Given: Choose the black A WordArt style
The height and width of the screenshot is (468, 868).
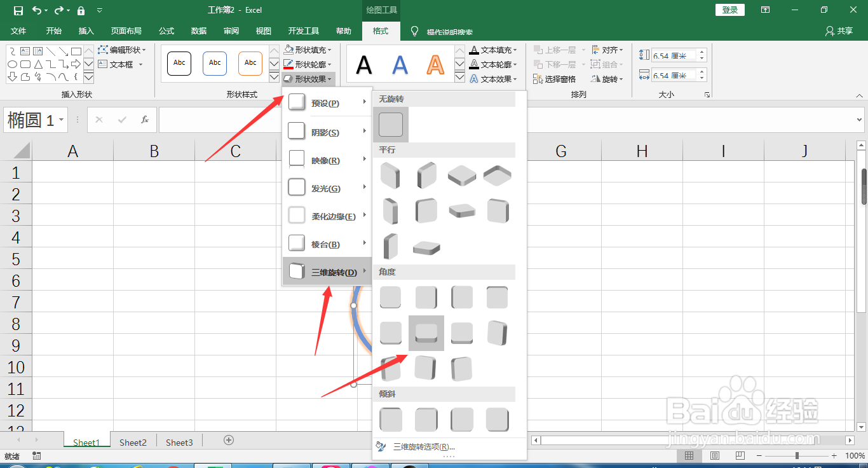Looking at the screenshot, I should point(364,64).
